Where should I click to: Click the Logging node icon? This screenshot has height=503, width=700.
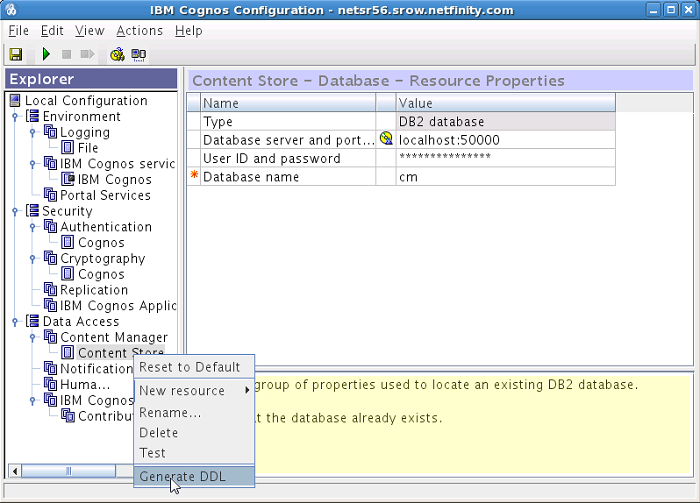click(x=50, y=132)
